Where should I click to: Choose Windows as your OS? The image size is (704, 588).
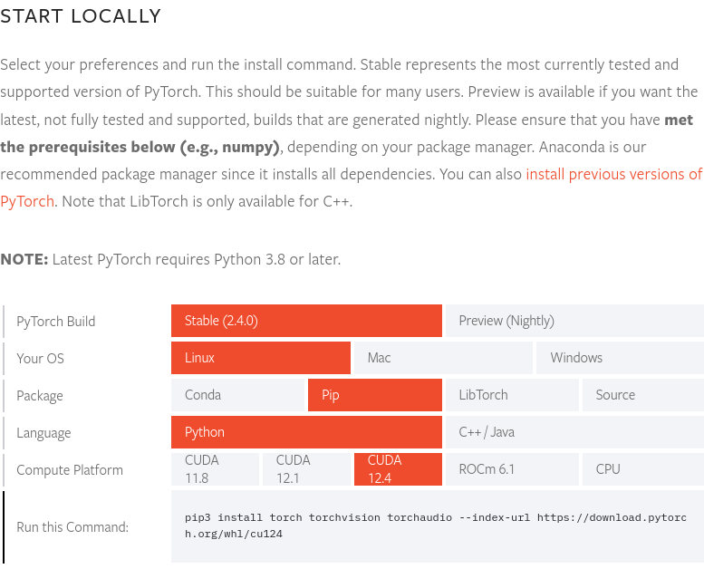[x=620, y=358]
